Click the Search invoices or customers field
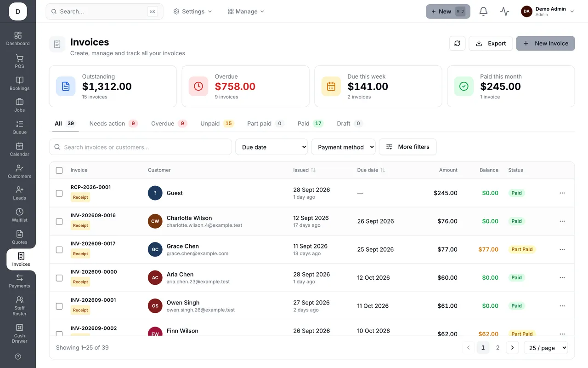The width and height of the screenshot is (588, 368). coord(141,147)
